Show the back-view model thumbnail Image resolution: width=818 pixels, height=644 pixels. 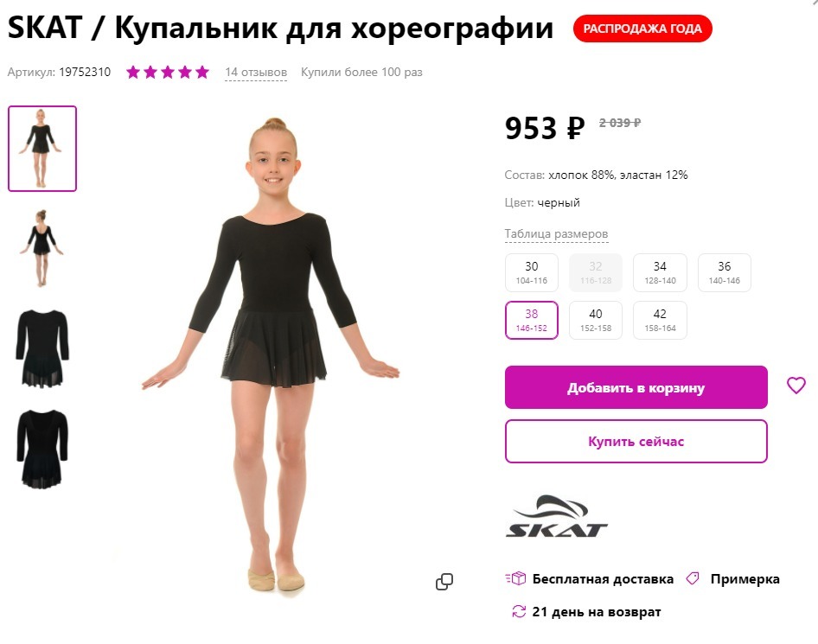click(42, 248)
